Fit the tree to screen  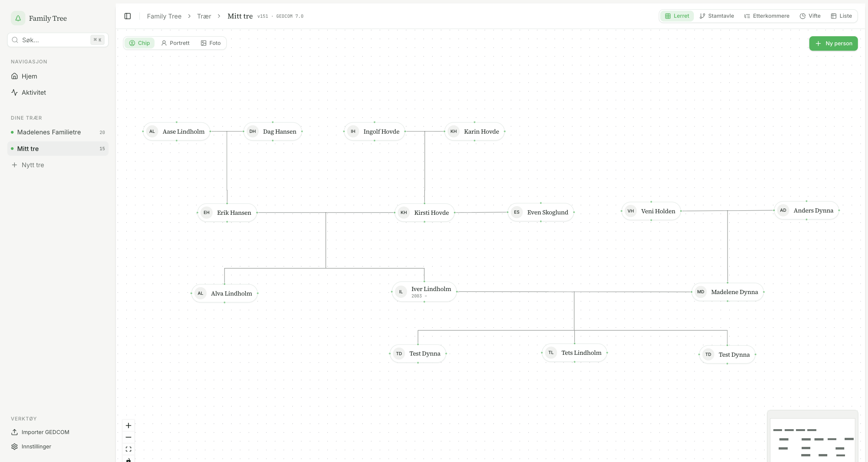tap(128, 448)
